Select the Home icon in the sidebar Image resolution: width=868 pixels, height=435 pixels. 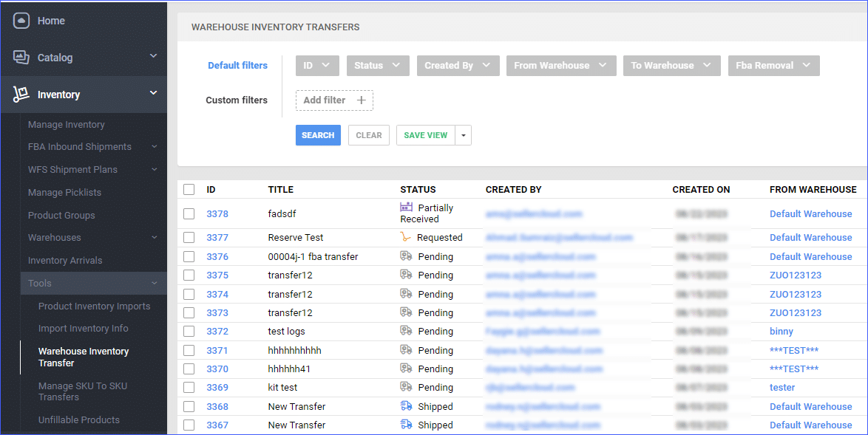click(x=21, y=20)
